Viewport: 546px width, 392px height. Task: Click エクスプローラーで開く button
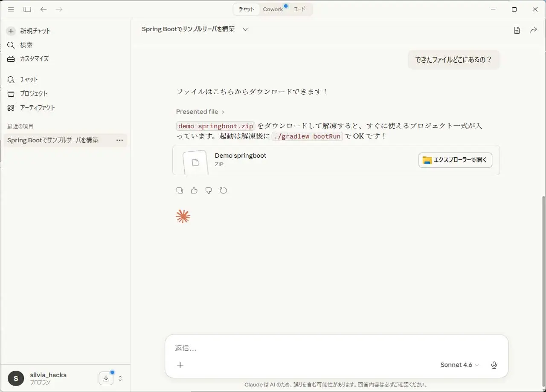click(x=455, y=160)
